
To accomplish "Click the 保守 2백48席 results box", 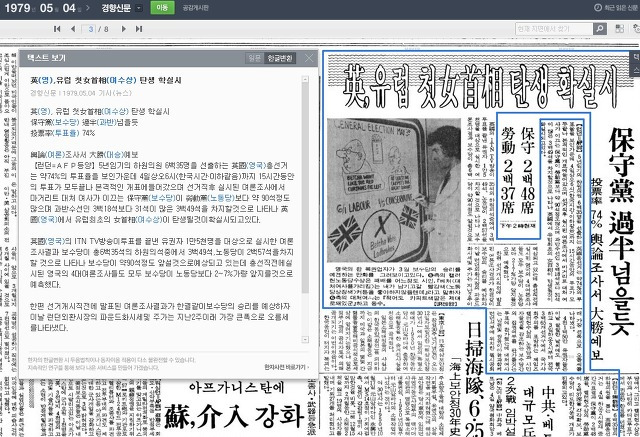I will (x=518, y=175).
